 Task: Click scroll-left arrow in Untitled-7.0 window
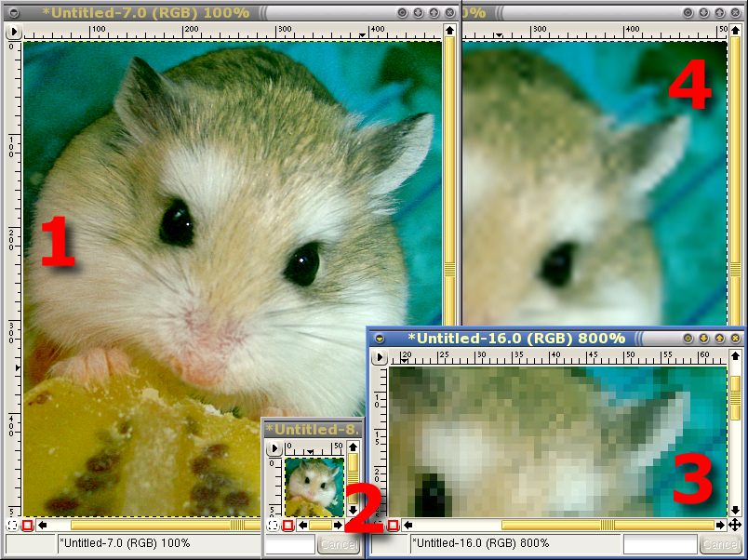(x=43, y=526)
